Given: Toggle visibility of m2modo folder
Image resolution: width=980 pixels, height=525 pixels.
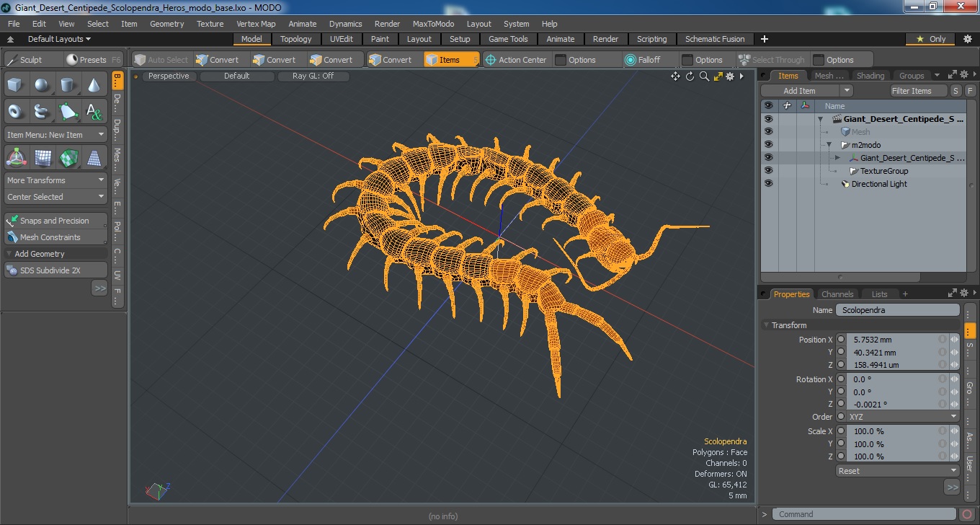Looking at the screenshot, I should tap(768, 145).
